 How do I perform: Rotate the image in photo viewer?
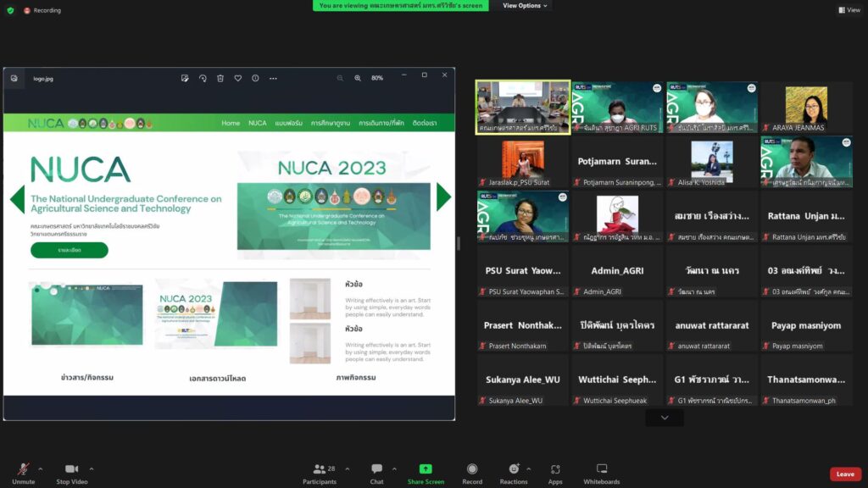pyautogui.click(x=203, y=78)
